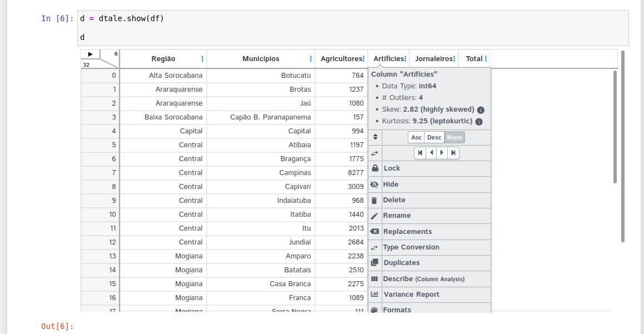The width and height of the screenshot is (644, 334).
Task: Sort the column descending with Desc
Action: [434, 138]
